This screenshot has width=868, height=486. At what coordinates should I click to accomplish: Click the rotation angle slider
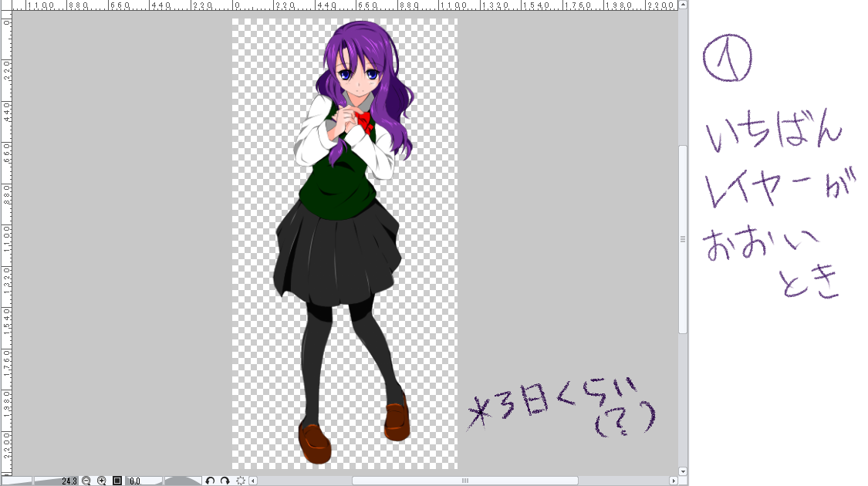(183, 481)
